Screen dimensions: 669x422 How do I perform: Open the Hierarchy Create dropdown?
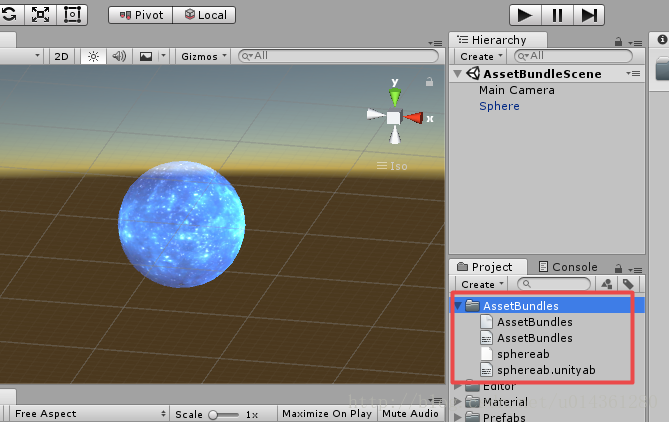click(481, 56)
